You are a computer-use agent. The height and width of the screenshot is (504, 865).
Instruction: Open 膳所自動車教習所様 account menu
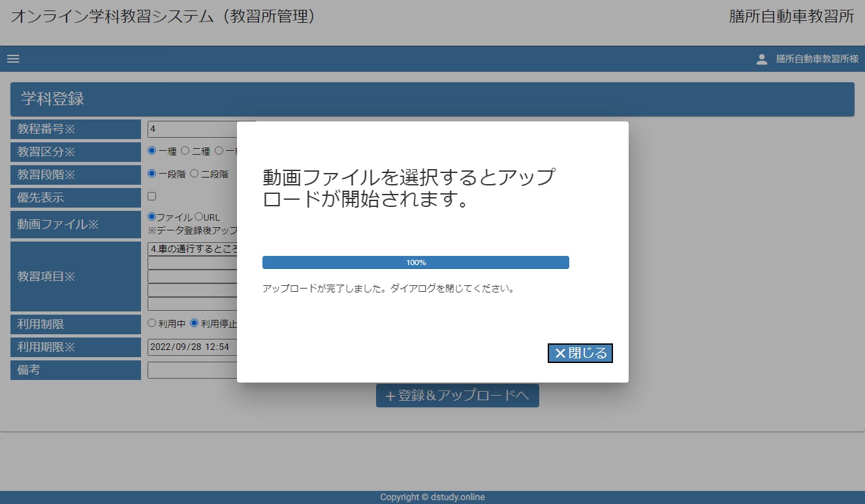(x=817, y=59)
